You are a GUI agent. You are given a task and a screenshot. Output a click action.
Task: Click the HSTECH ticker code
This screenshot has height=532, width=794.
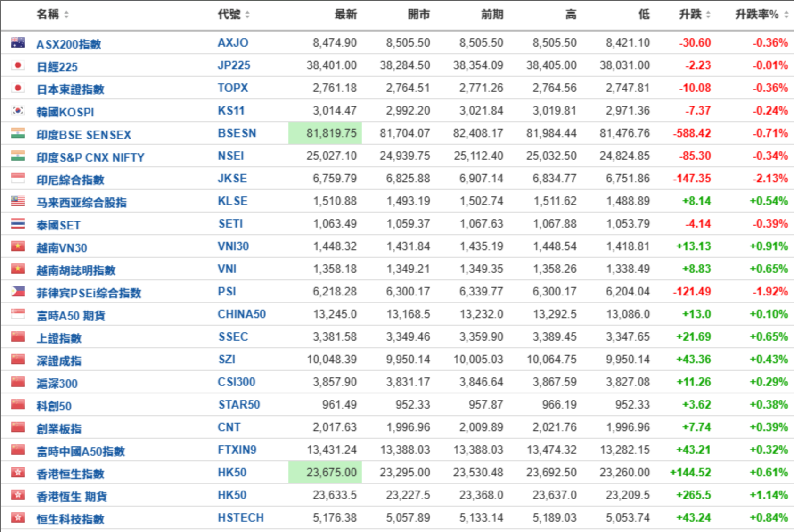click(241, 517)
